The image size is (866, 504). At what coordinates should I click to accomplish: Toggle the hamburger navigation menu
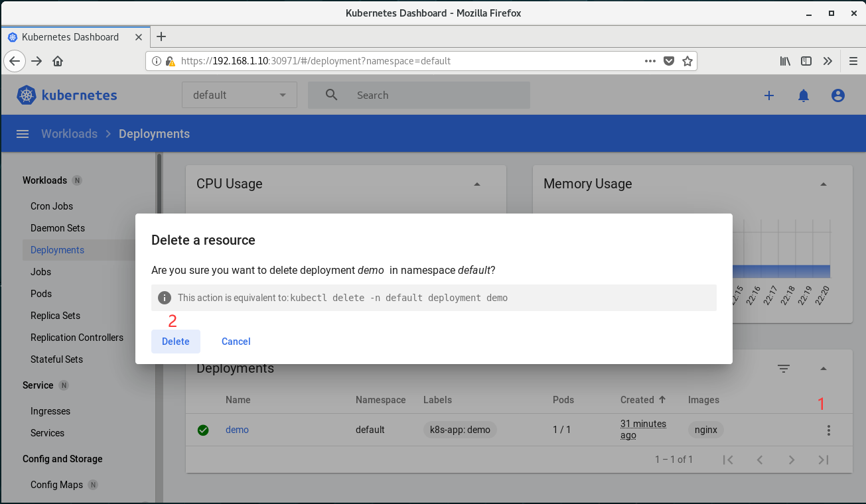coord(23,134)
